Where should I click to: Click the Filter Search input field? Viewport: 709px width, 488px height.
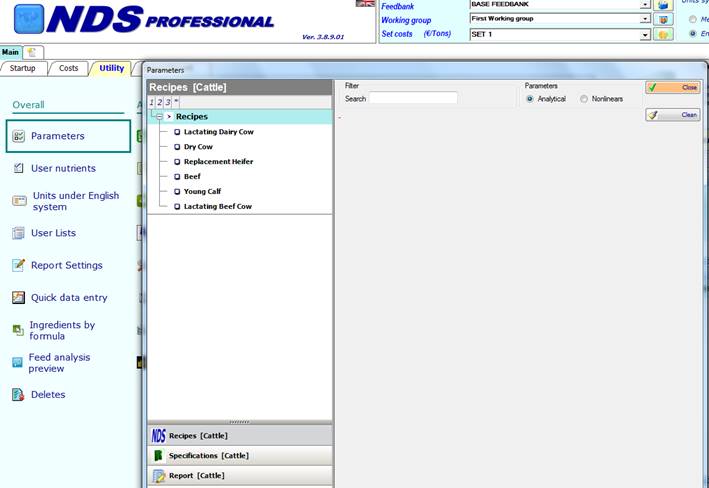coord(413,98)
